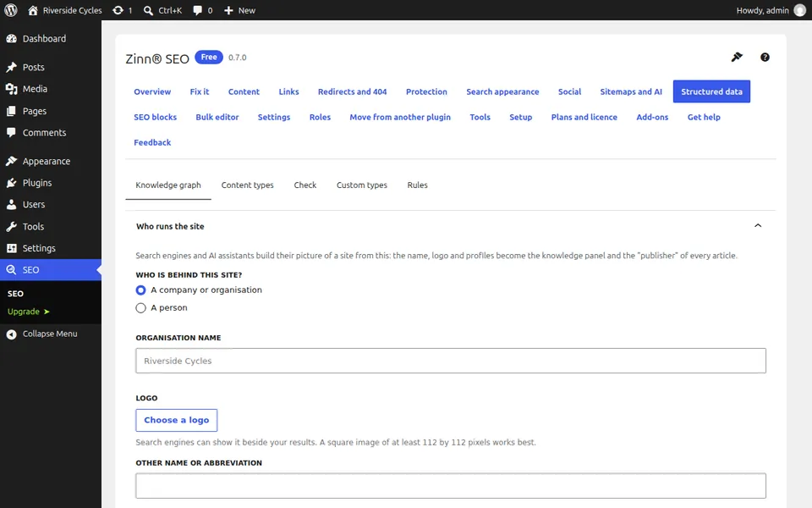Click the Plugins plug icon
Viewport: 812px width, 508px height.
[x=11, y=183]
